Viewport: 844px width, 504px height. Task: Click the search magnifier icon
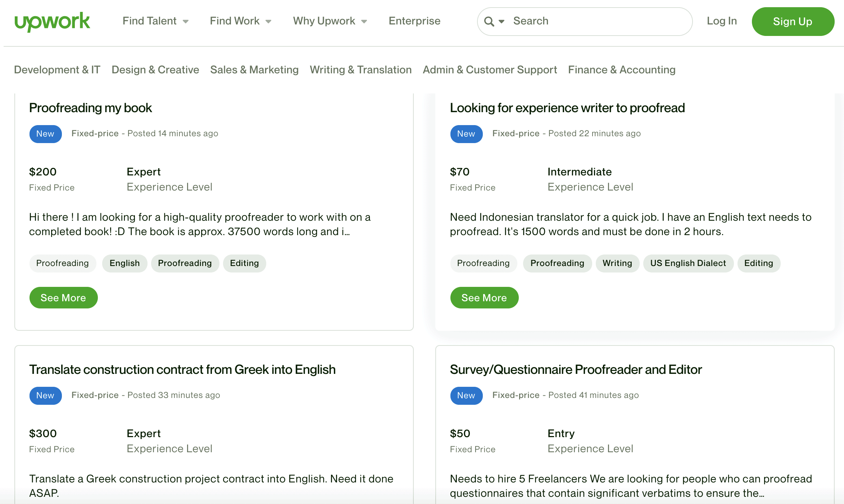489,21
